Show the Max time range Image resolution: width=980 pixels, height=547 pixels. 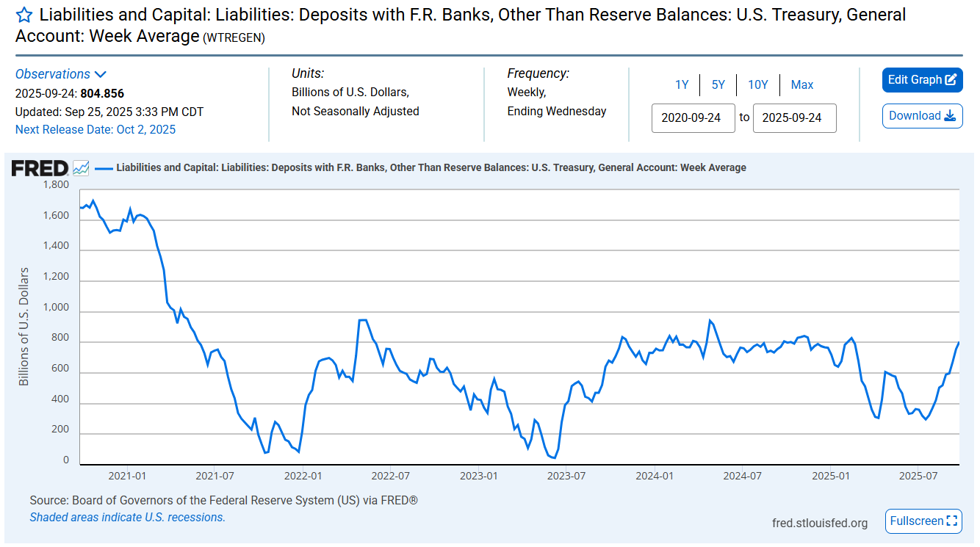(x=801, y=85)
